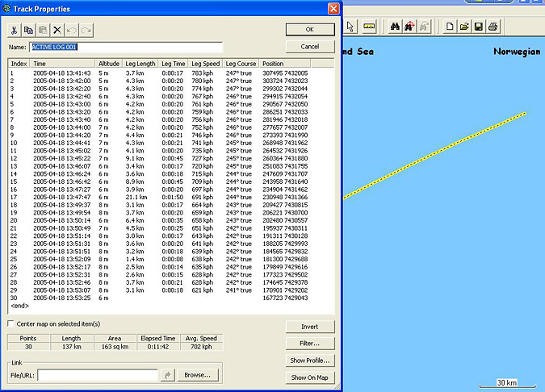
Task: Select row with leg length 1.4 km
Action: (x=159, y=260)
